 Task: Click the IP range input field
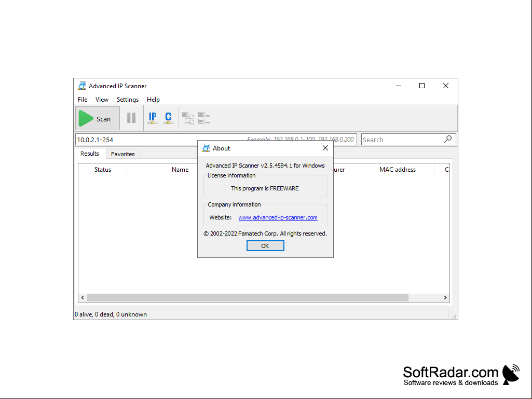[216, 140]
